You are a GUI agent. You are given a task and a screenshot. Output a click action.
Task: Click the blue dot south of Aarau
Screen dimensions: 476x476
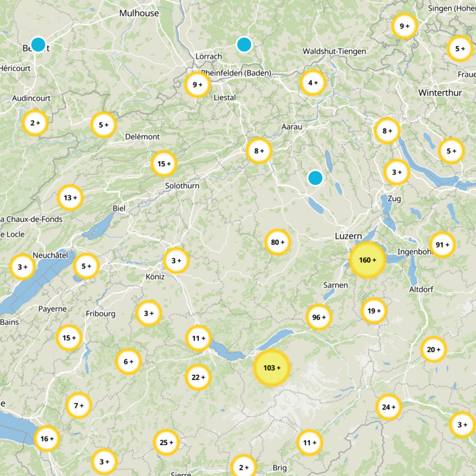[315, 177]
